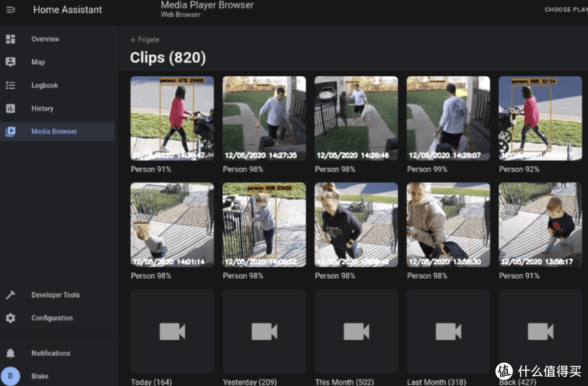
Task: Open the Yesterday (209) clips folder
Action: pyautogui.click(x=264, y=331)
